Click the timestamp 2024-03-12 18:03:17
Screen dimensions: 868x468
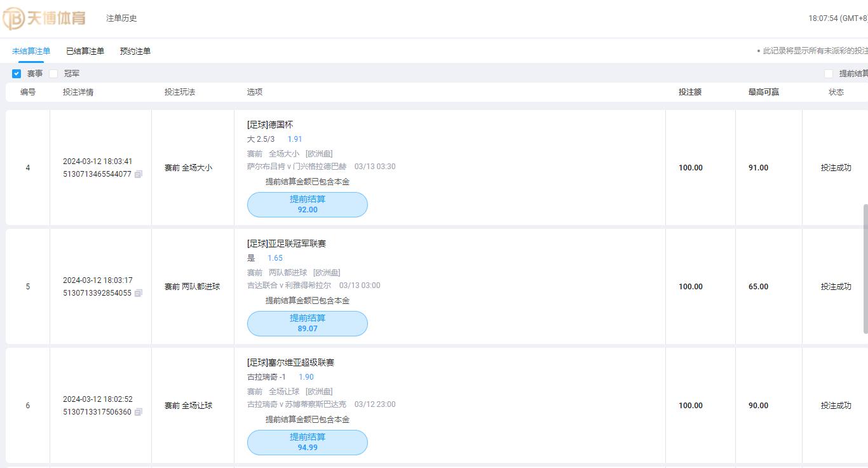click(98, 280)
